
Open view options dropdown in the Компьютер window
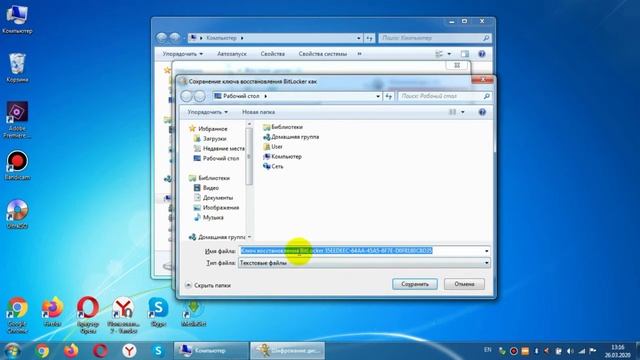(x=449, y=54)
